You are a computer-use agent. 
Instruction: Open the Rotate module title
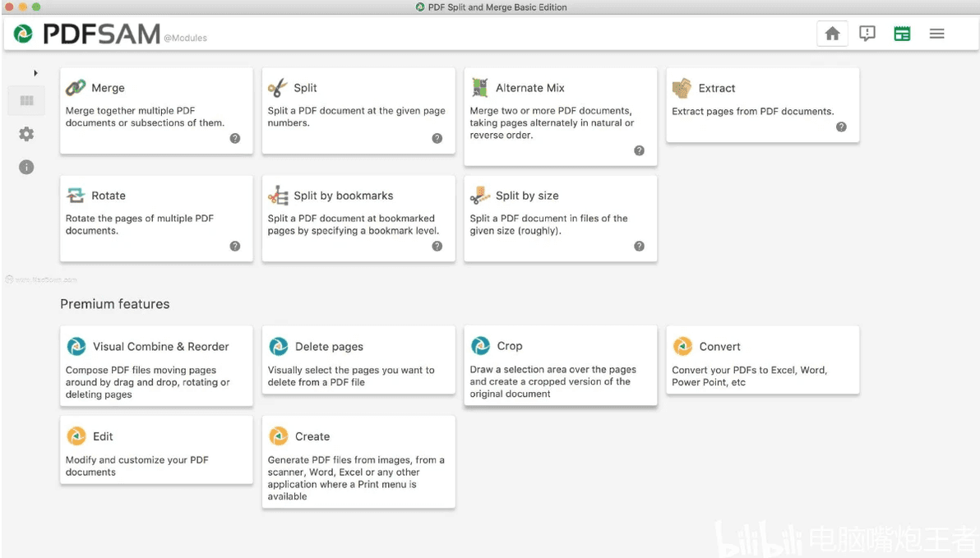coord(109,196)
